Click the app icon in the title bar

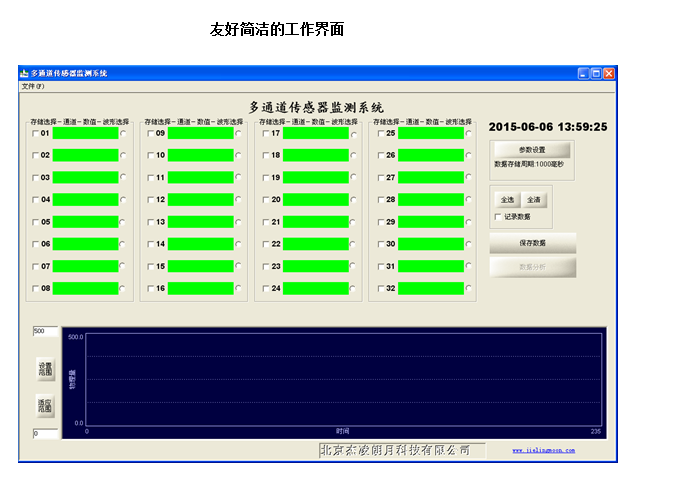point(25,73)
